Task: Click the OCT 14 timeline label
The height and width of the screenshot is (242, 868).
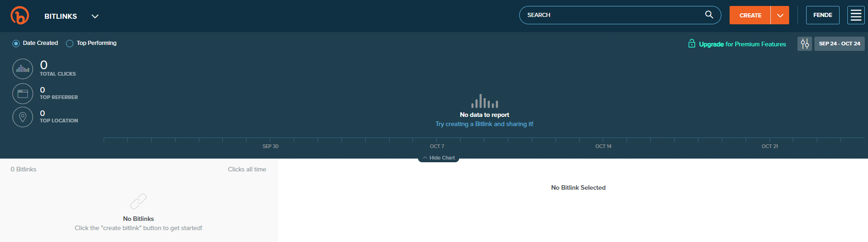Action: click(603, 146)
